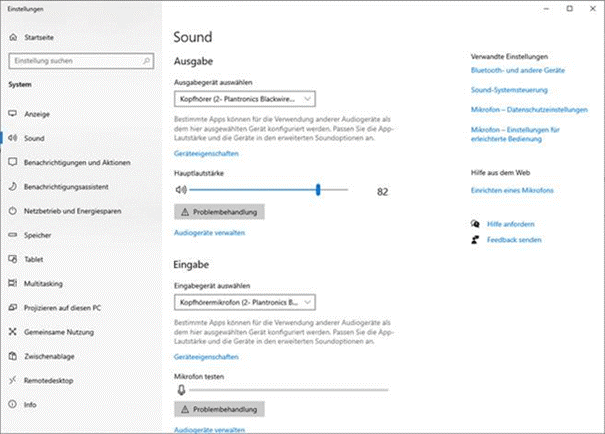This screenshot has height=434, width=605.
Task: Open Bluetooth- und andere Geräte link
Action: (x=519, y=72)
